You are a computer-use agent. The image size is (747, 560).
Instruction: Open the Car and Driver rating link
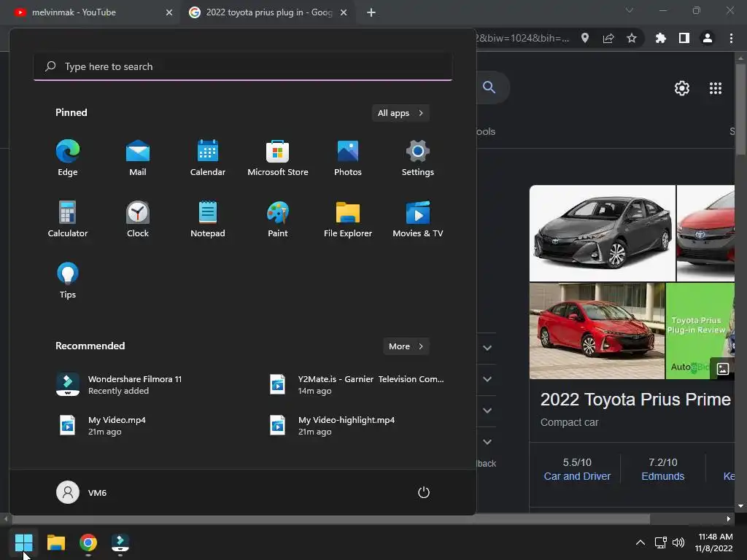tap(577, 476)
